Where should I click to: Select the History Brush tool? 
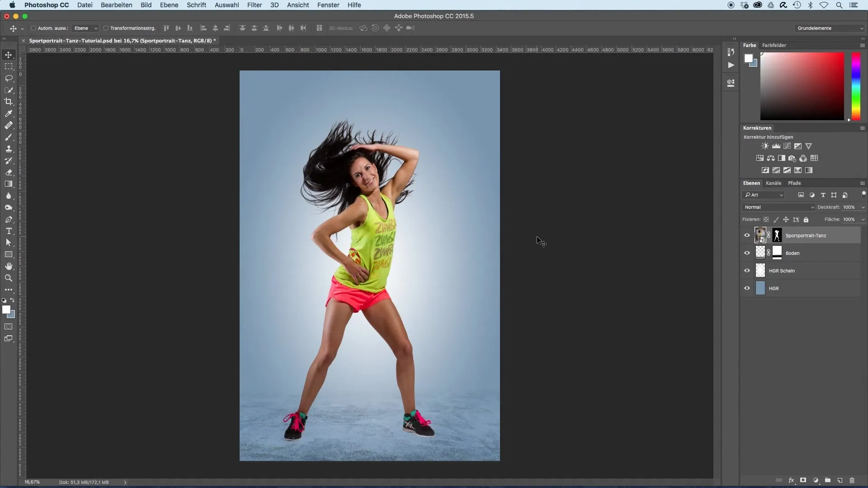pyautogui.click(x=9, y=160)
